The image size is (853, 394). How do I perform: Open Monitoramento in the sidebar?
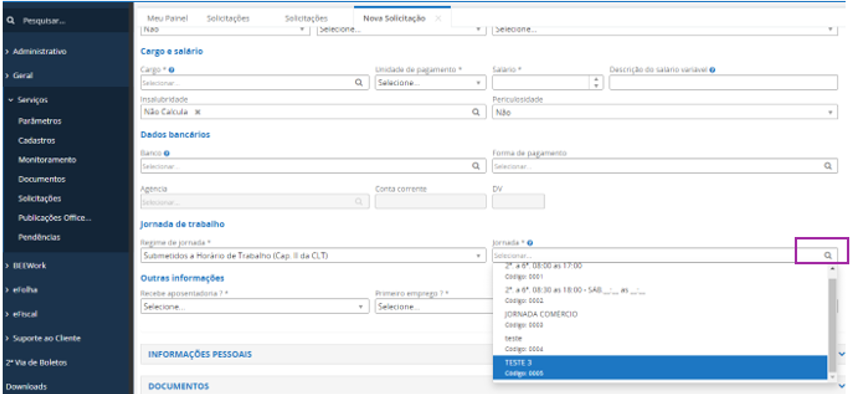pyautogui.click(x=47, y=160)
